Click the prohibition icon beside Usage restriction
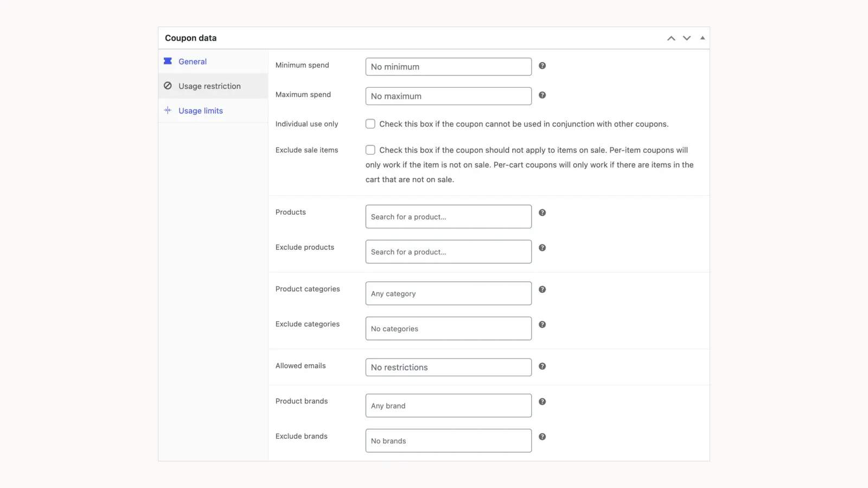This screenshot has width=868, height=488. 168,86
